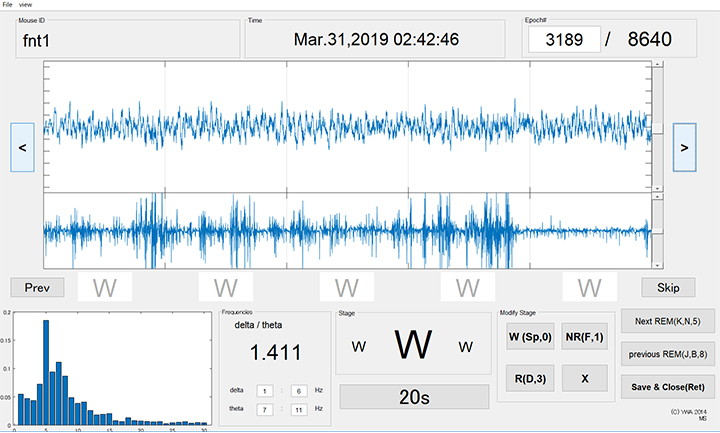
Task: Go to the previous epoch with left arrow
Action: tap(23, 147)
